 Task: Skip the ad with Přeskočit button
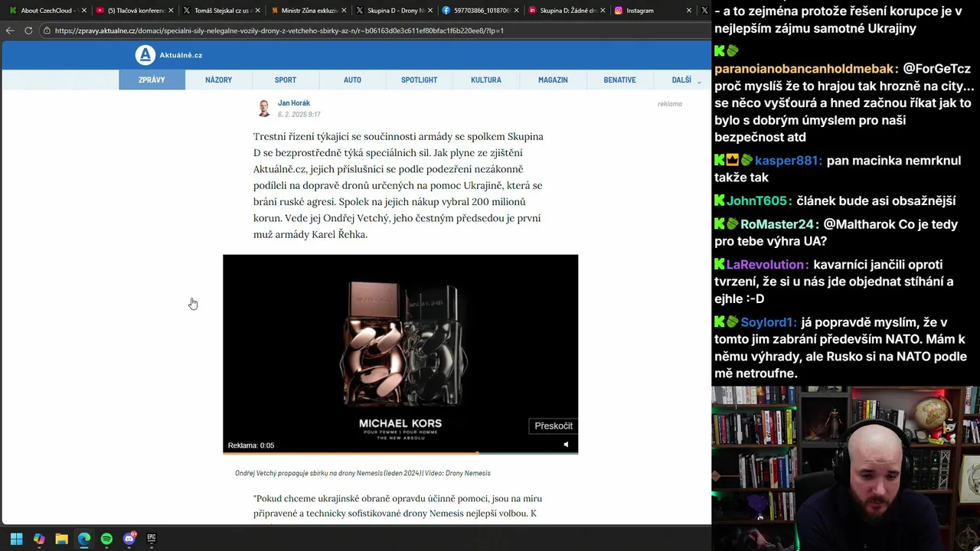[553, 425]
